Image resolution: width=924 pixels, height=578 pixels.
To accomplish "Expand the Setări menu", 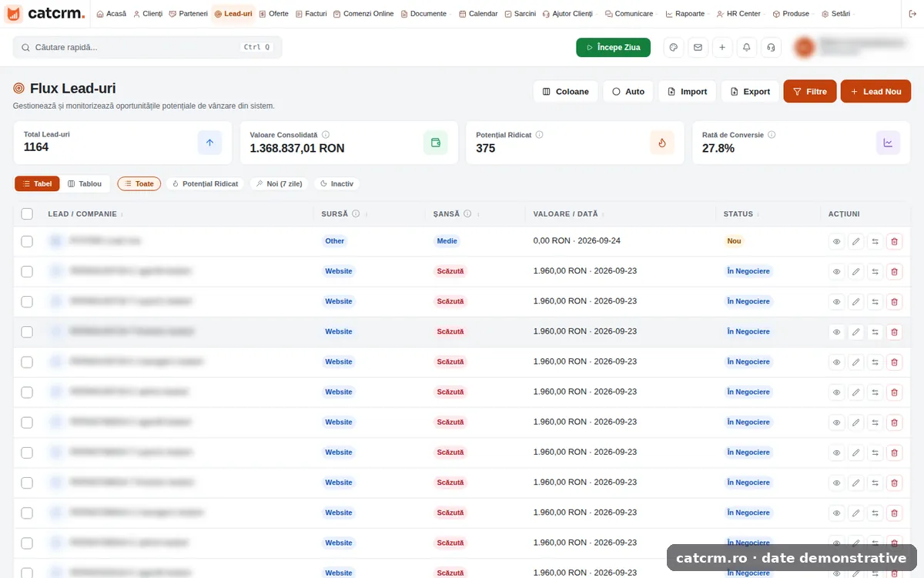I will (x=837, y=14).
